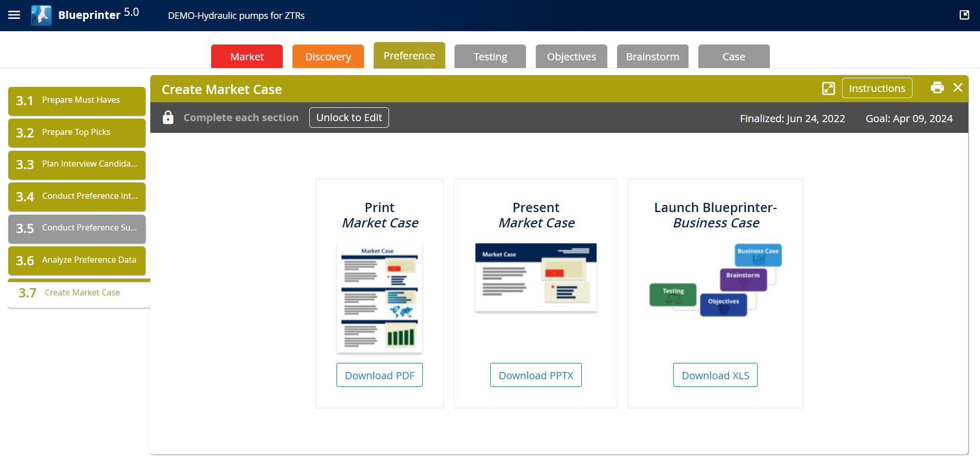Click the Print Market Case document thumbnail
Viewport: 980px width, 462px height.
(x=379, y=298)
